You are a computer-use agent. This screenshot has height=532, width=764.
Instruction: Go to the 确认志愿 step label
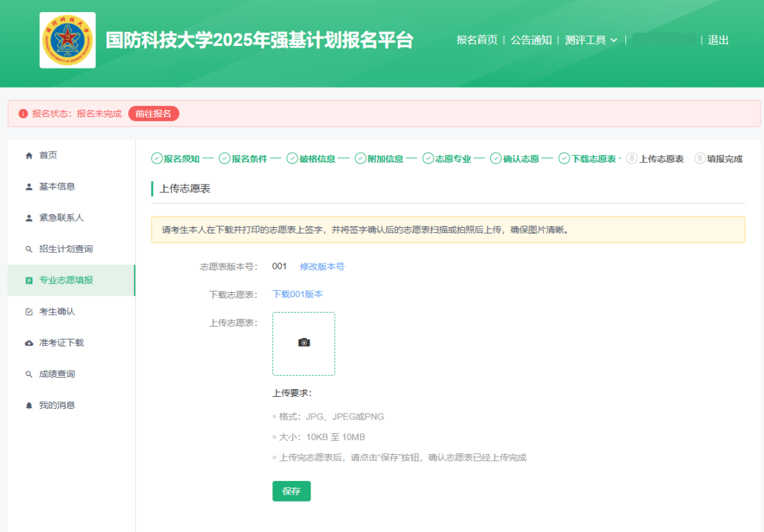521,158
